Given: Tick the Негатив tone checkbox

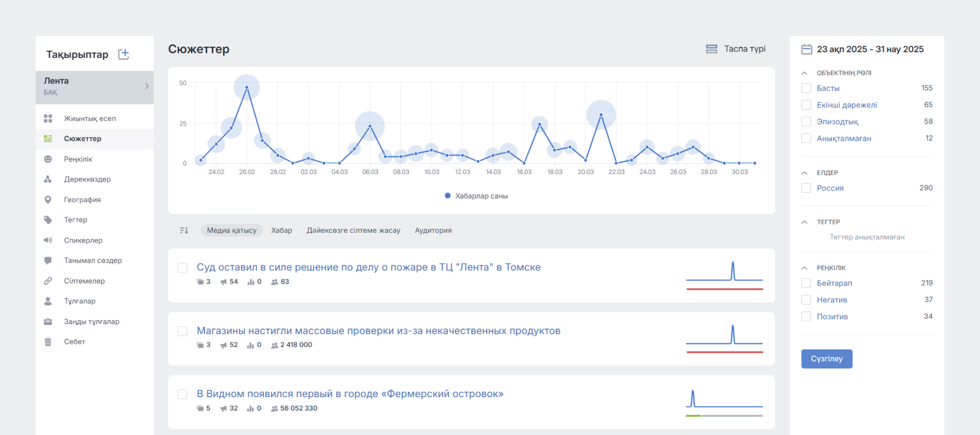Looking at the screenshot, I should coord(806,300).
